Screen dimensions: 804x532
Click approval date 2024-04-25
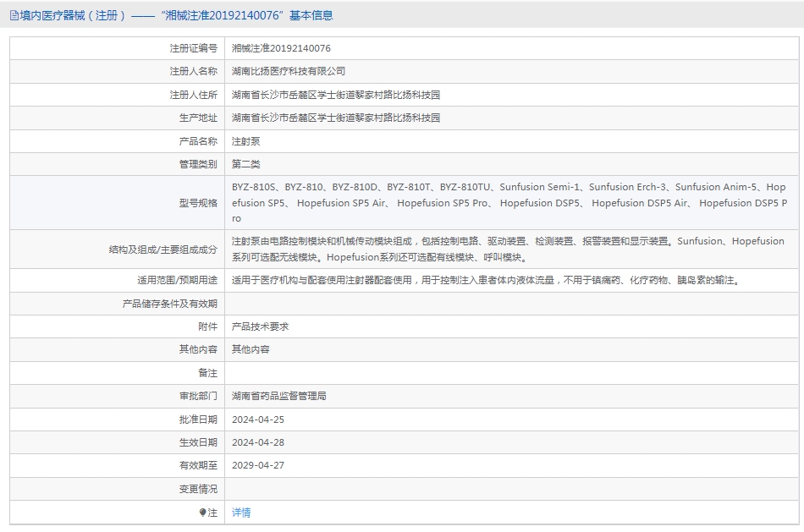pos(258,420)
